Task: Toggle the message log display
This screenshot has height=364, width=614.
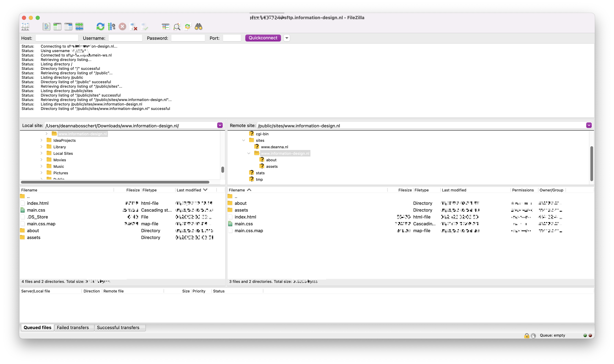Action: pyautogui.click(x=46, y=27)
